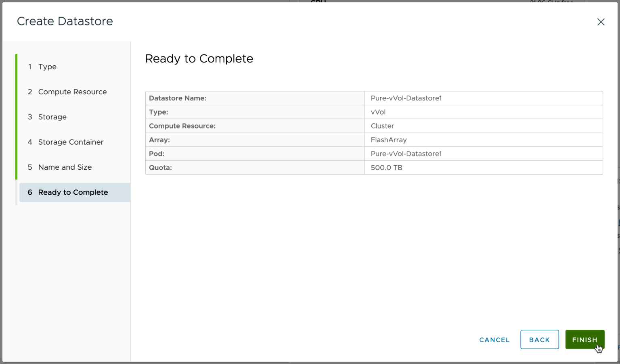Select Ready to Complete step

(73, 192)
